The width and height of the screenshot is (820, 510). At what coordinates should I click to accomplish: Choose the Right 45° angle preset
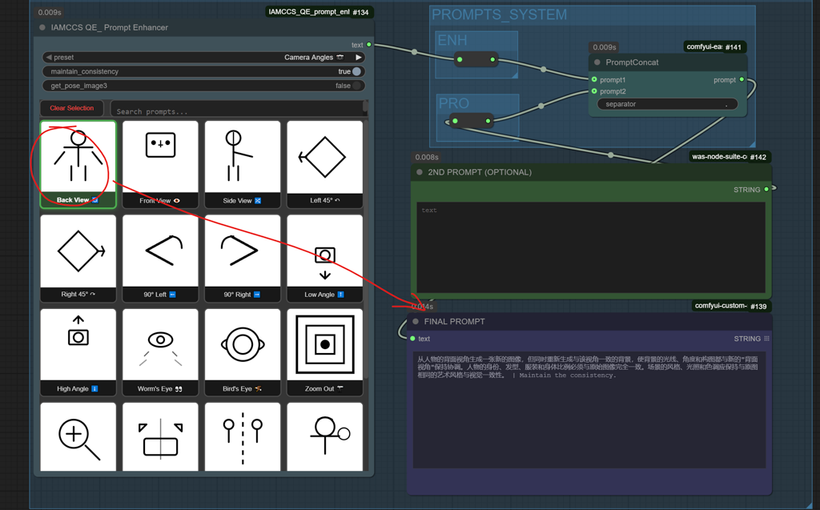78,257
